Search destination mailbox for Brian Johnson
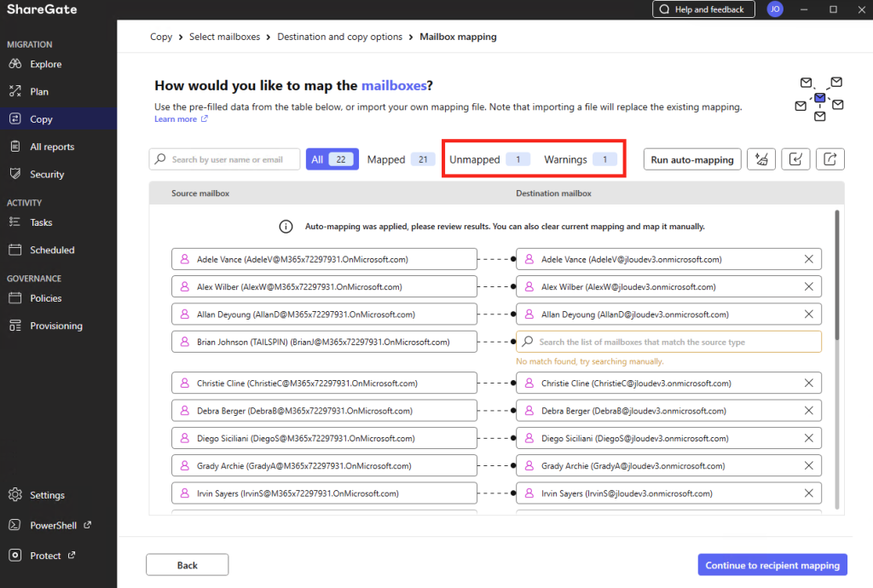This screenshot has height=588, width=873. point(668,342)
